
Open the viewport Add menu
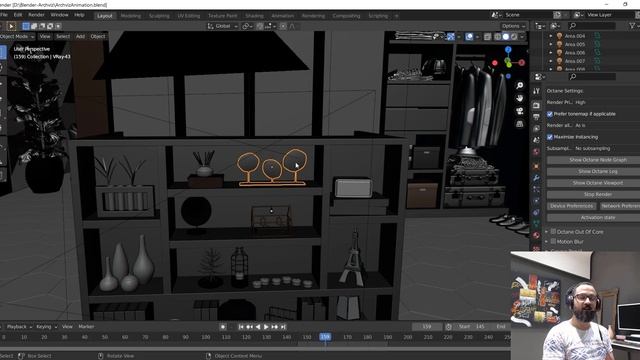[x=80, y=36]
